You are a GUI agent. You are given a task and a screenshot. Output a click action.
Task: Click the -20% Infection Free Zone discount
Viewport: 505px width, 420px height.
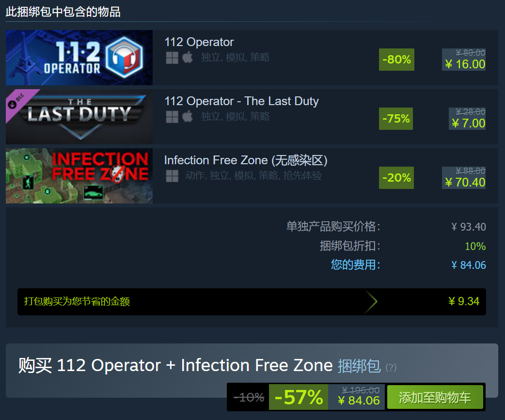[396, 178]
